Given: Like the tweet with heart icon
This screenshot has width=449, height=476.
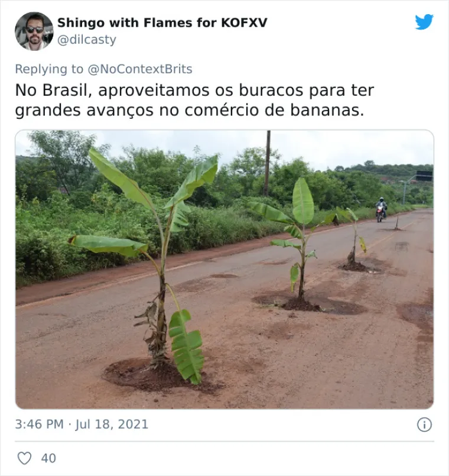Looking at the screenshot, I should tap(24, 458).
